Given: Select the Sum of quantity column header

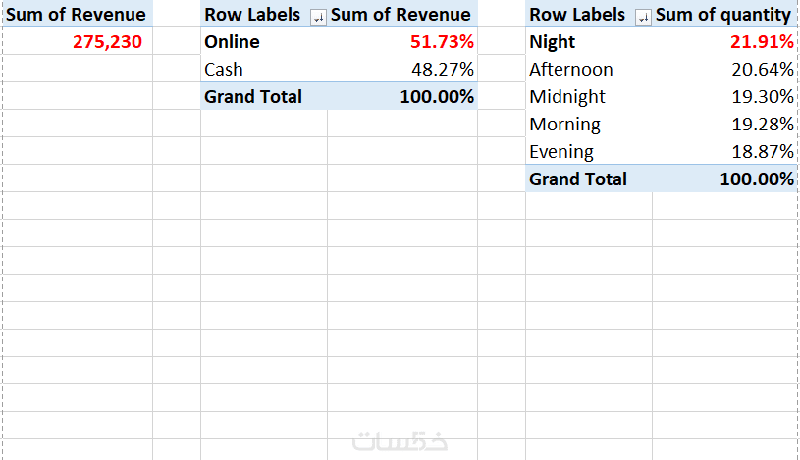Looking at the screenshot, I should pos(723,15).
